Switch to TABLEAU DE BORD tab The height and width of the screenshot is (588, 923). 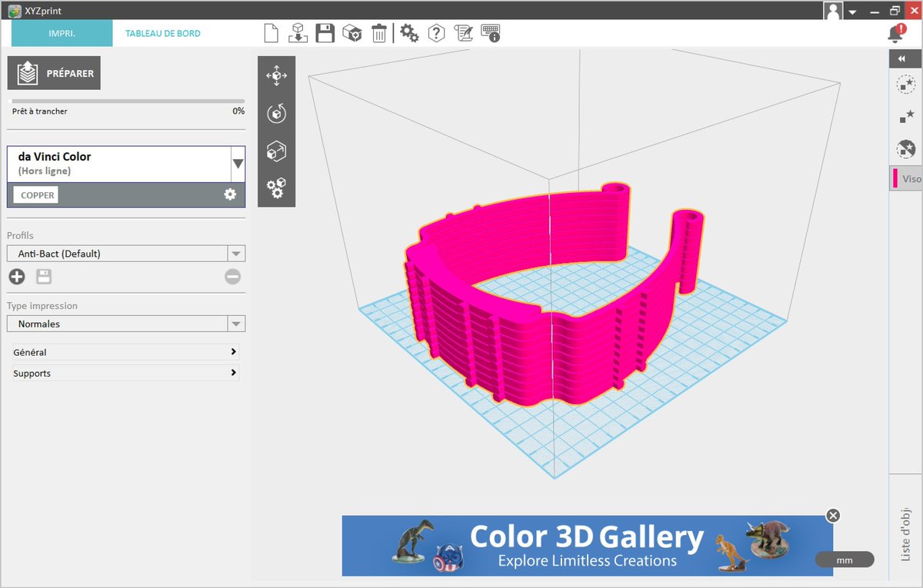point(163,33)
